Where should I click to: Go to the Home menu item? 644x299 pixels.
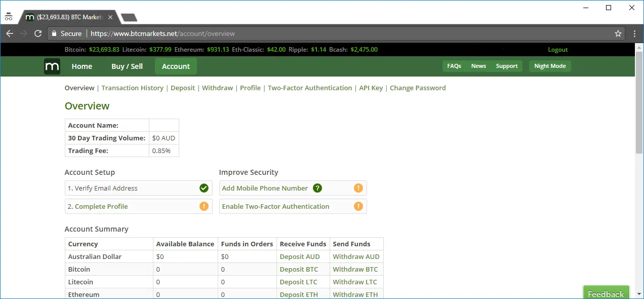click(82, 66)
